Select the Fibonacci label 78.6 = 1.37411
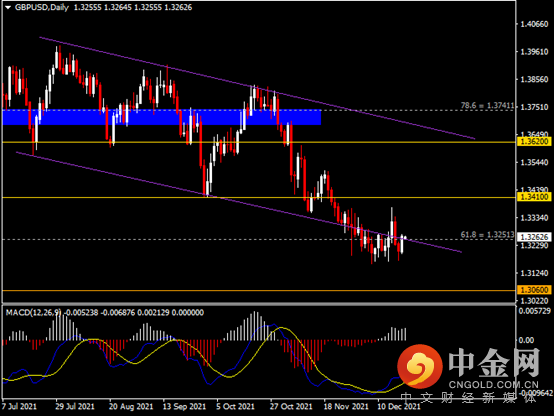 (487, 105)
